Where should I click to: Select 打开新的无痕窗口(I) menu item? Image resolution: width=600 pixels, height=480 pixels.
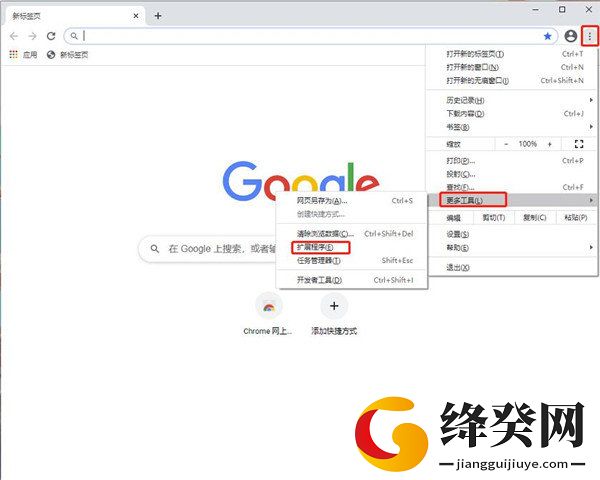coord(512,81)
